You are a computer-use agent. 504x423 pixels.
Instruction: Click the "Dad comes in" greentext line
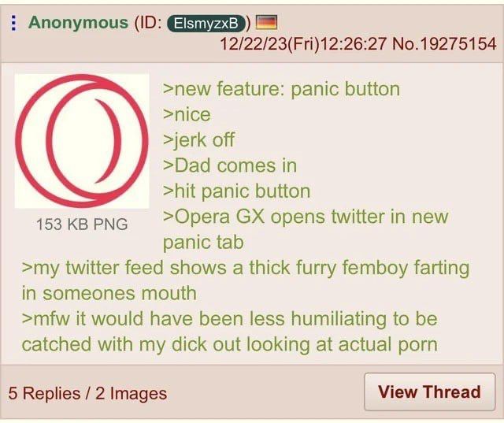point(229,165)
